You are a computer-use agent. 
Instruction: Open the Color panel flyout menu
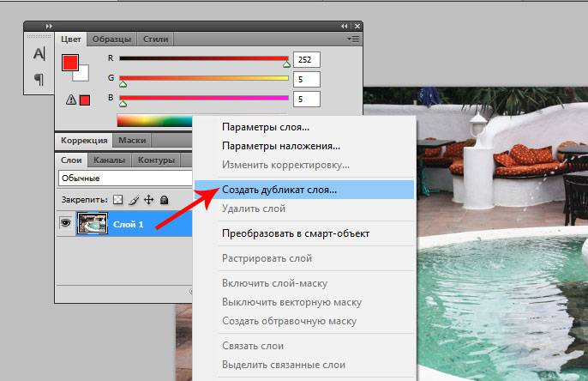(x=353, y=39)
